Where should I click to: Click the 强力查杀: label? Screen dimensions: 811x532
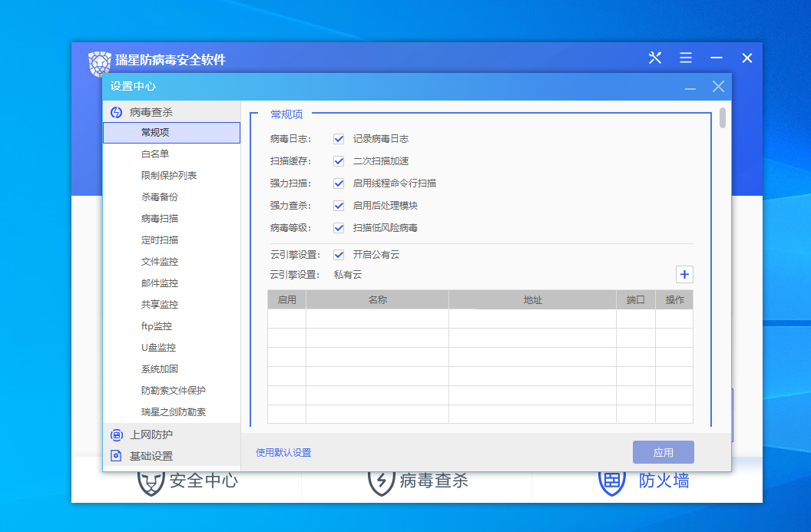pyautogui.click(x=290, y=206)
